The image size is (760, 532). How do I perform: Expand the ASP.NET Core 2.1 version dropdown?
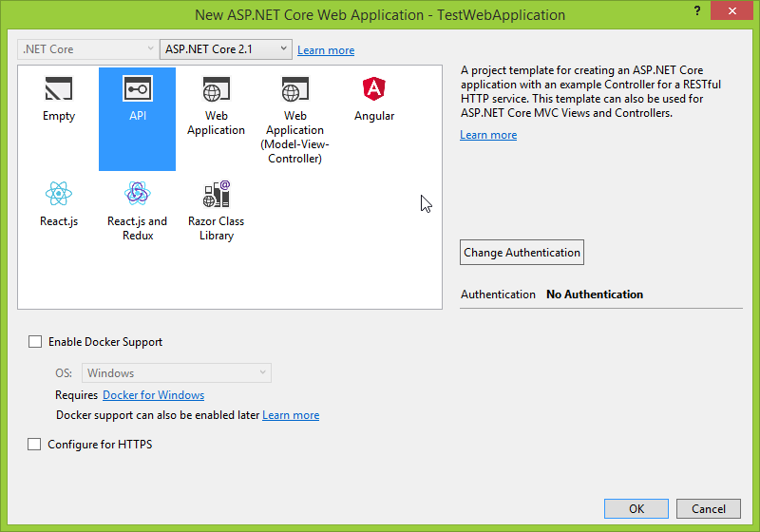tap(226, 49)
